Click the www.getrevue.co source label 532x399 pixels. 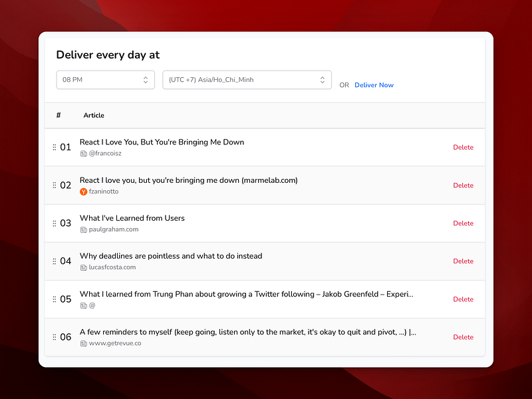click(x=115, y=343)
